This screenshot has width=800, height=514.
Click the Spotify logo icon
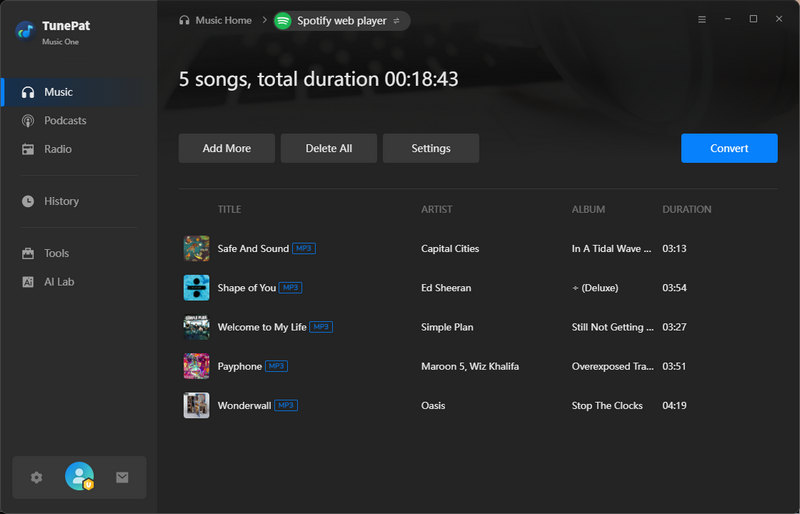pos(283,21)
